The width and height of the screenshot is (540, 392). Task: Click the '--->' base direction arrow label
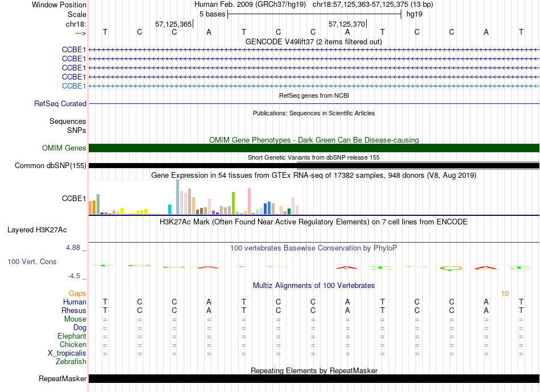(81, 33)
